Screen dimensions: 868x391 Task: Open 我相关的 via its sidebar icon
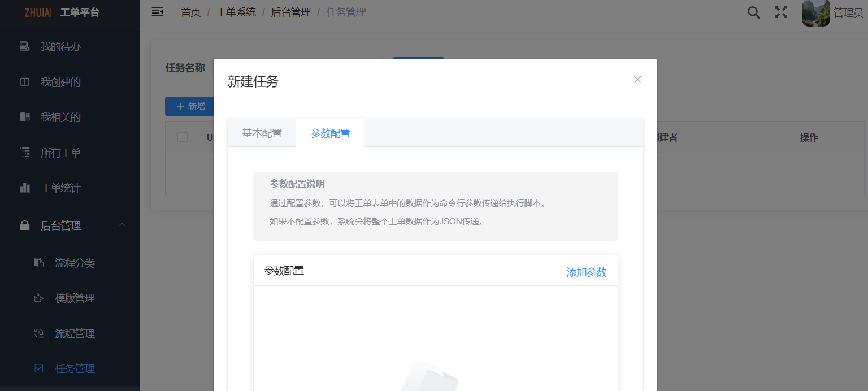[x=25, y=117]
